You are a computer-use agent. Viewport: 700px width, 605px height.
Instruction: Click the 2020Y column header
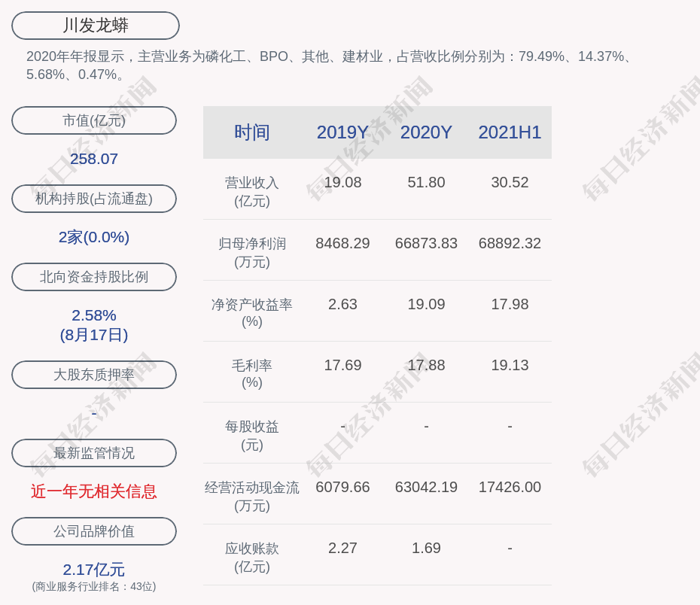click(x=426, y=132)
